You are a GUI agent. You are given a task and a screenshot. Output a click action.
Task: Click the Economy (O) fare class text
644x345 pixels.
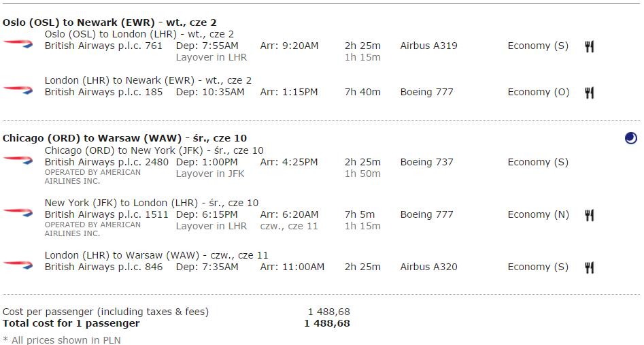(x=539, y=92)
